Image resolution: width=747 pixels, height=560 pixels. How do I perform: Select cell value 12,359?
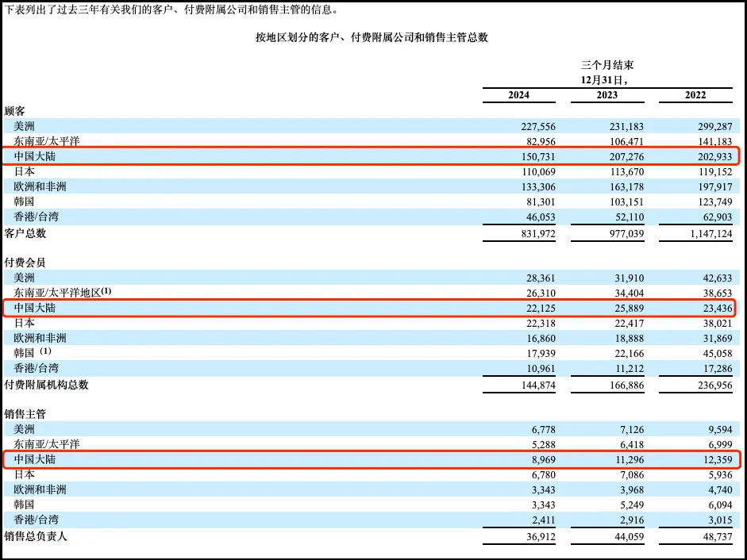718,459
